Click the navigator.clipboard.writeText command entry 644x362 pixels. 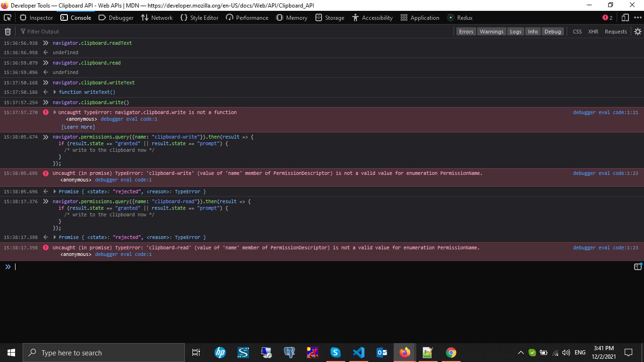tap(94, 82)
